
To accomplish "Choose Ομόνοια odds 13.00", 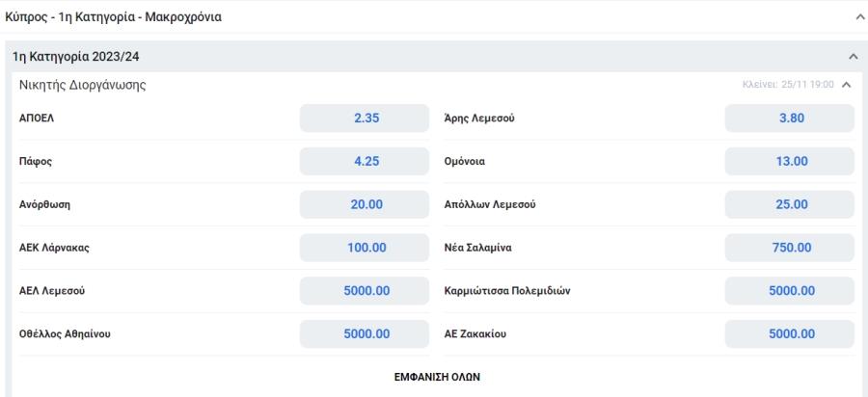I will click(x=789, y=162).
